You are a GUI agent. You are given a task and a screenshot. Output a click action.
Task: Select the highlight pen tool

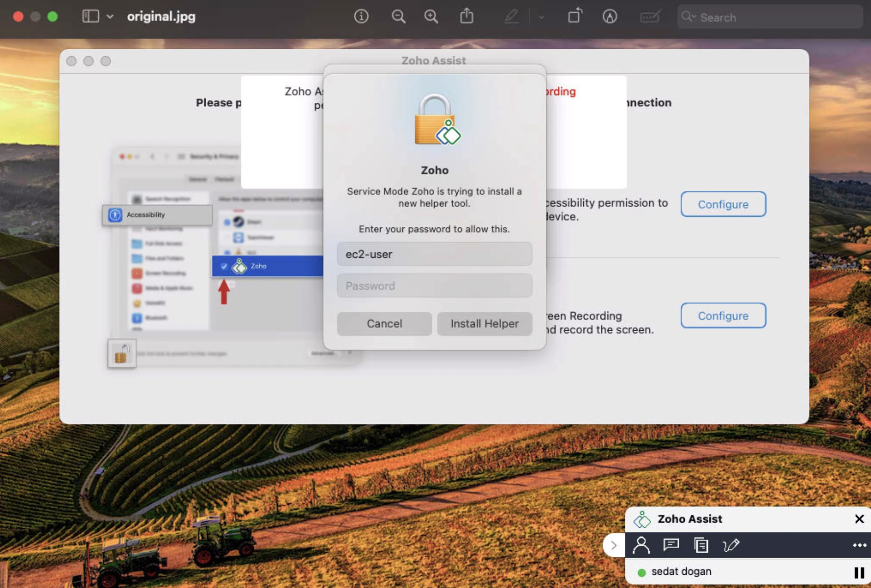click(x=511, y=17)
